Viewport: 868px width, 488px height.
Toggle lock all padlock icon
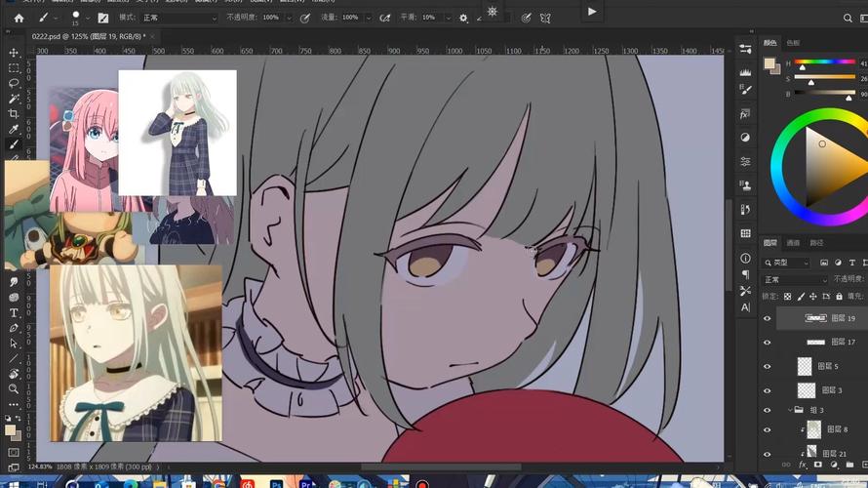click(839, 297)
